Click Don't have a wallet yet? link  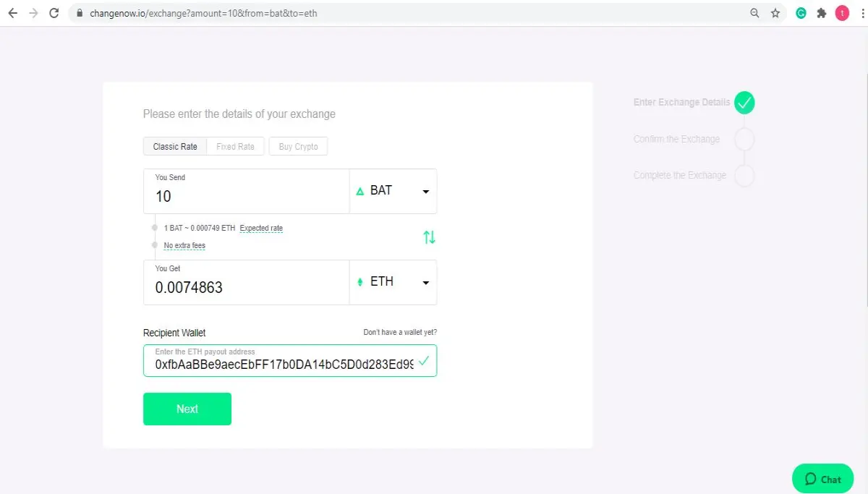pos(400,333)
